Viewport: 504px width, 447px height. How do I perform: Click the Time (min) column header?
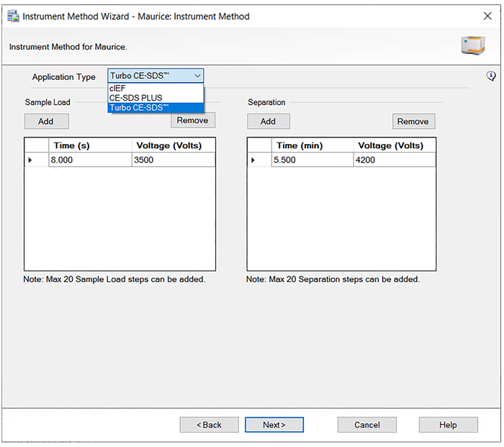(x=312, y=145)
